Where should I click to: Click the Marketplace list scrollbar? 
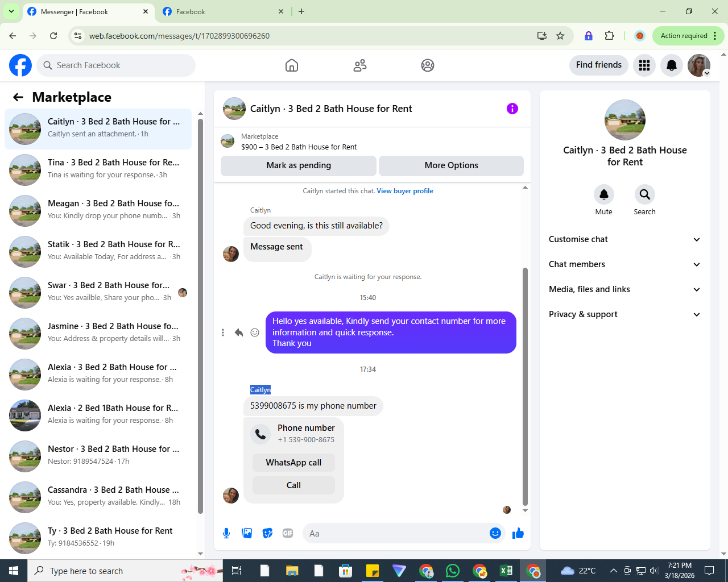pyautogui.click(x=200, y=315)
